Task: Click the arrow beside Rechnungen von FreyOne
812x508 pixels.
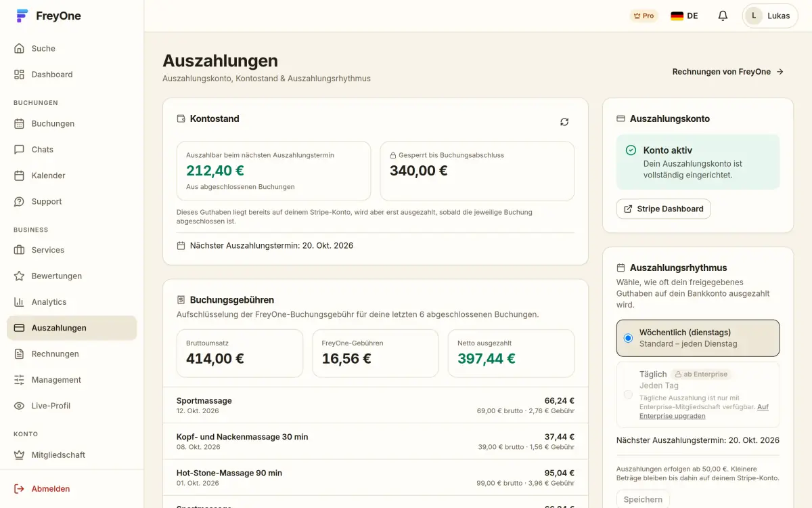Action: coord(780,72)
